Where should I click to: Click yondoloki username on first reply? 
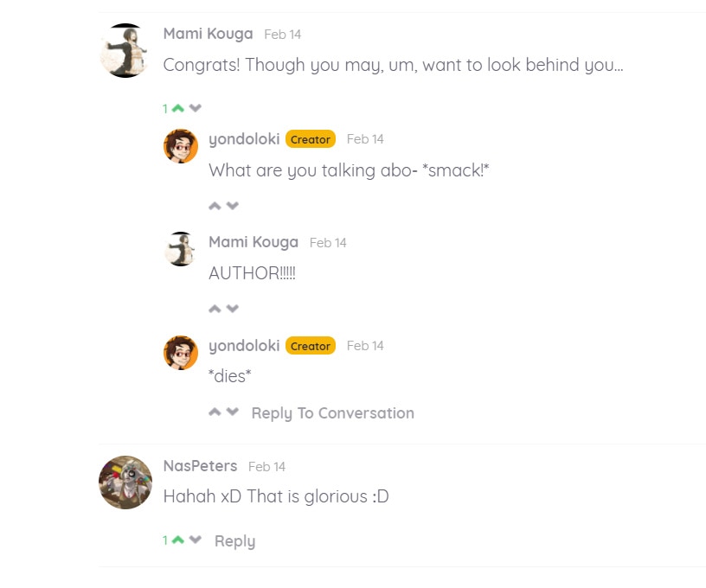coord(244,139)
